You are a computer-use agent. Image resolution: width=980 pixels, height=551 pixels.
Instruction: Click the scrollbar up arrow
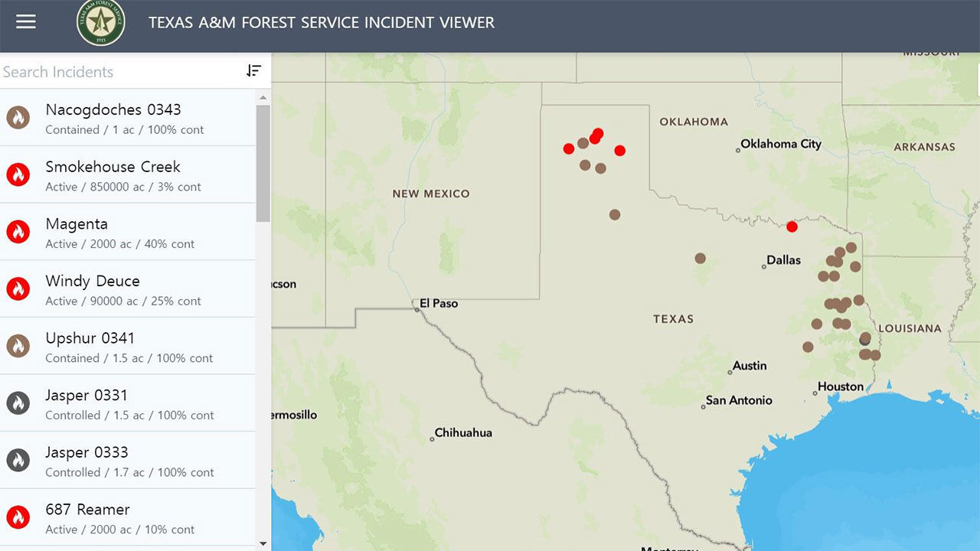tap(263, 97)
